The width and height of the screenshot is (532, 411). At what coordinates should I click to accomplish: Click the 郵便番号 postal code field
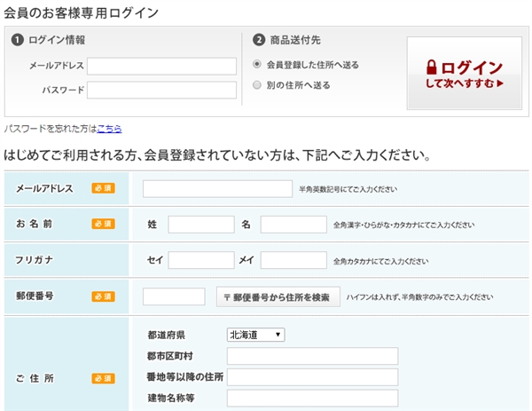[174, 296]
